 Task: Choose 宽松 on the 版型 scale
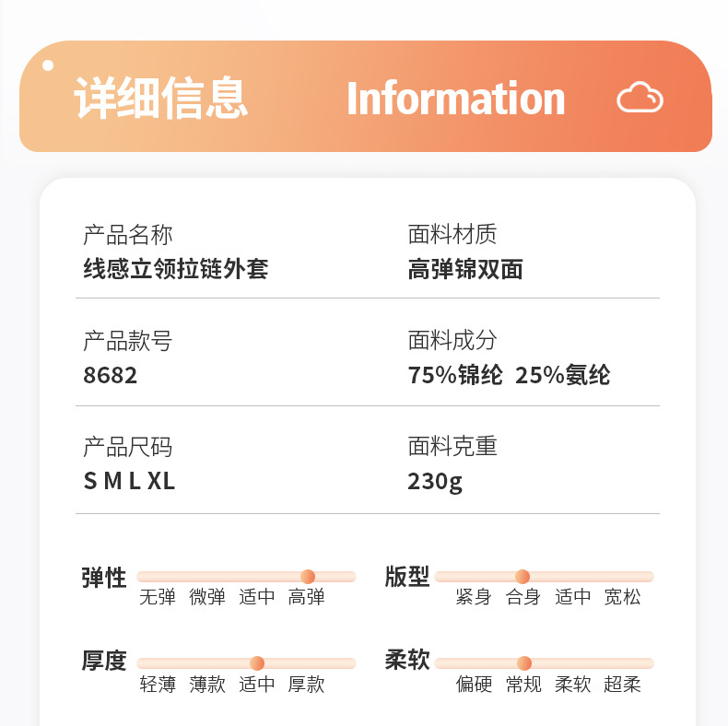coord(622,597)
